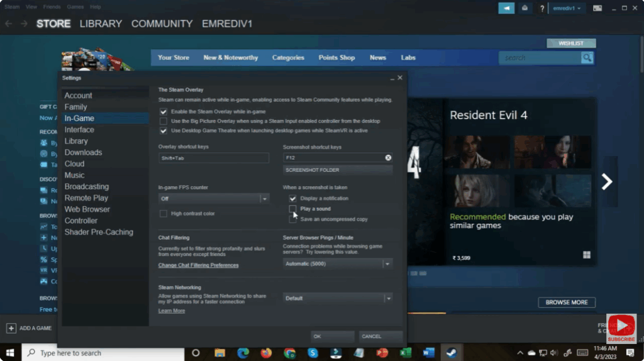Screen dimensions: 644x361
Task: Open PowerPoint from taskbar
Action: [382, 353]
